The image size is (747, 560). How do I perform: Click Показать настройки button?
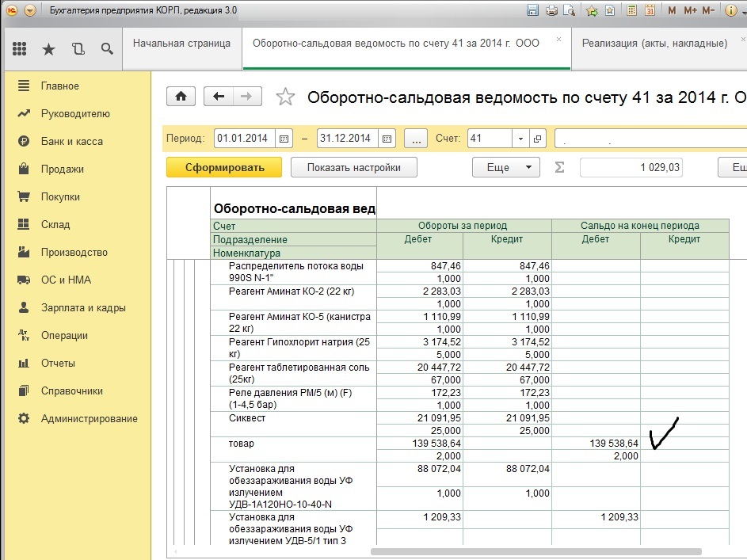point(353,168)
